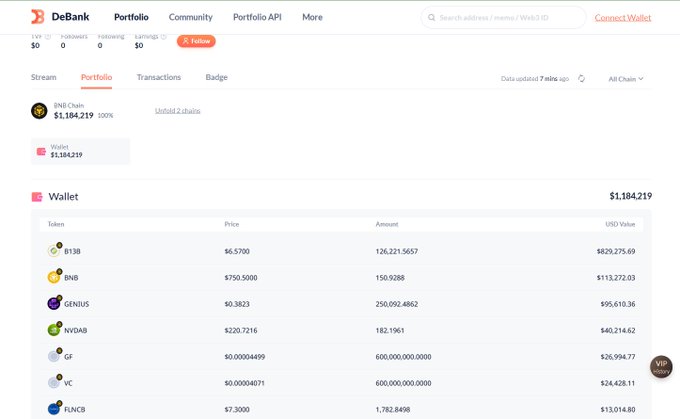
Task: Click the DeBank logo icon
Action: click(x=38, y=17)
